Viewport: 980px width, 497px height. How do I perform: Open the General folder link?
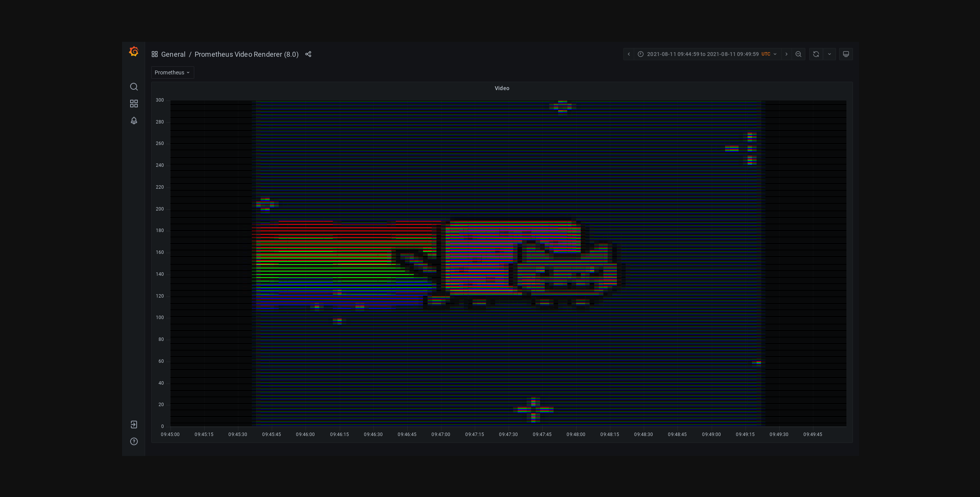[173, 54]
